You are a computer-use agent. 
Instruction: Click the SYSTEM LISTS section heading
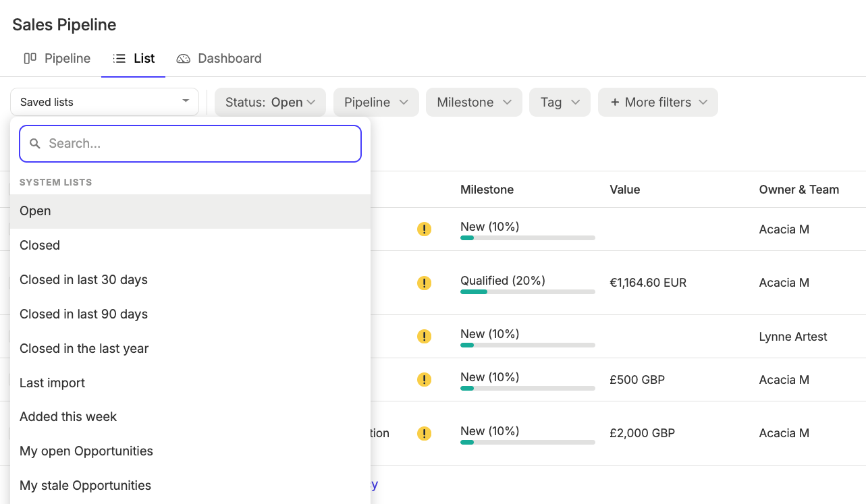click(55, 182)
